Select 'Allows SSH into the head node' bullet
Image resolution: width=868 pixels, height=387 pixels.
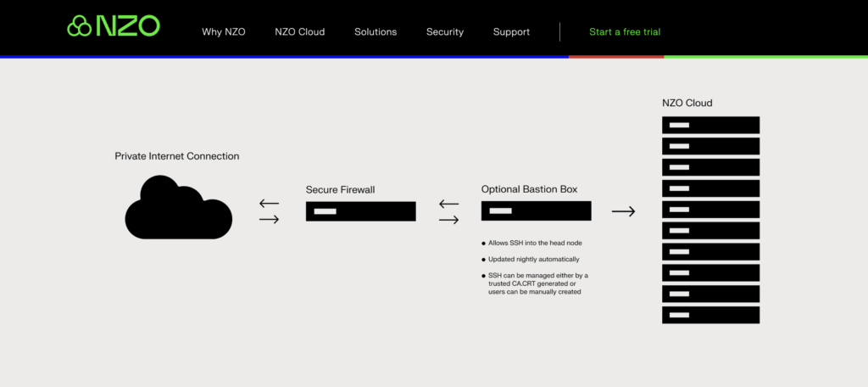[x=531, y=243]
